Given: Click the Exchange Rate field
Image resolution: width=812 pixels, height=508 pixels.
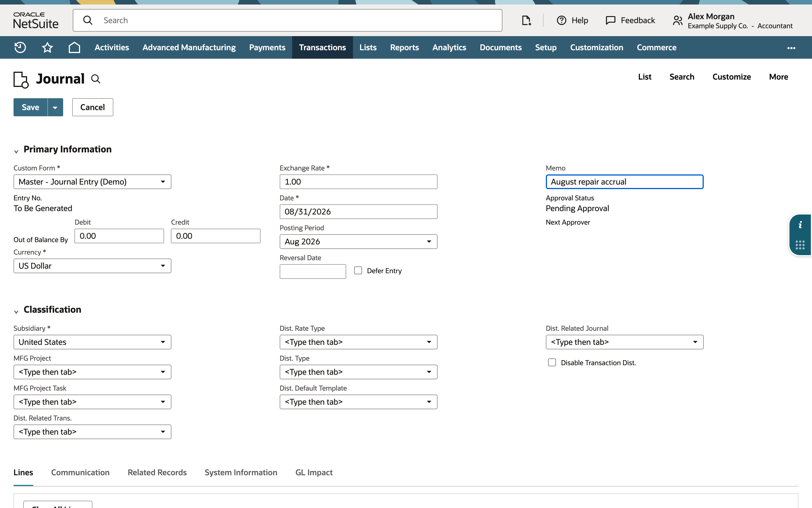Looking at the screenshot, I should coord(358,182).
